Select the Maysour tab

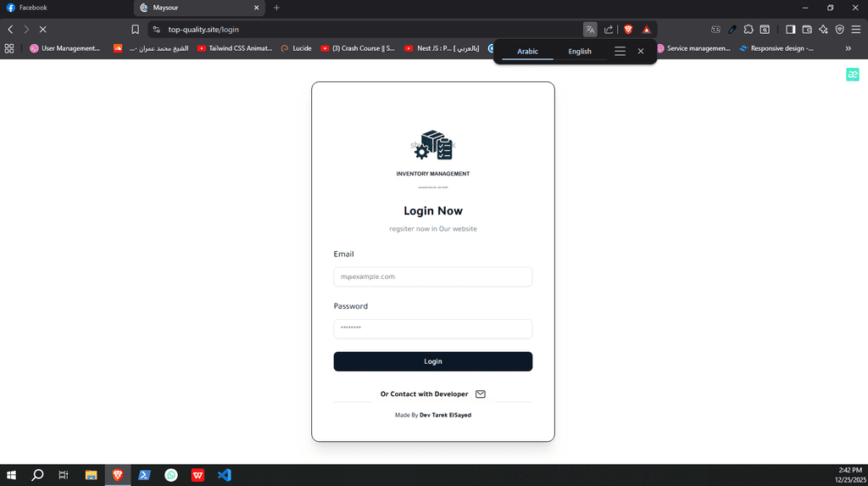click(199, 8)
